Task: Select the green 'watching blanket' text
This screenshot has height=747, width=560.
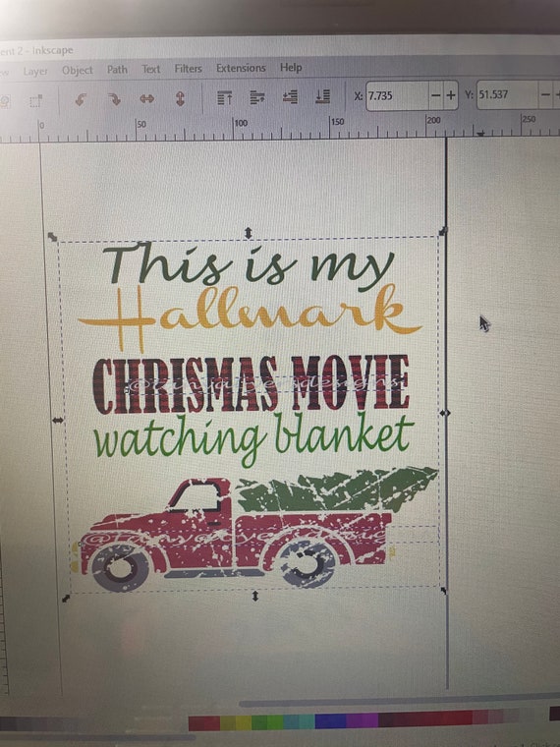Action: 252,438
